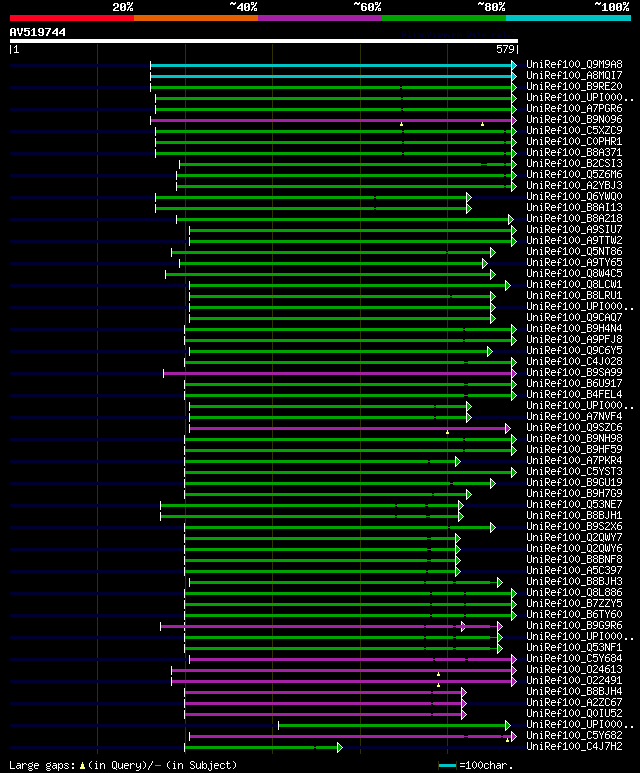Click the green alignment bar for Q8W4C5
The image size is (640, 773).
pos(328,275)
